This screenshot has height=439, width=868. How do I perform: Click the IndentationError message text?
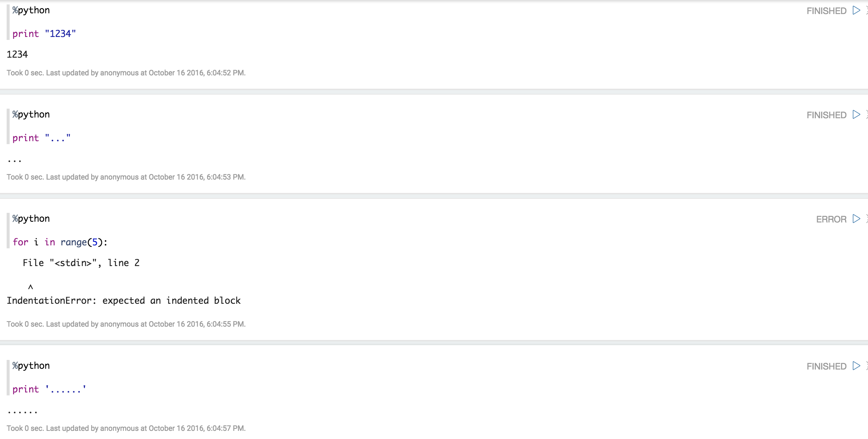pyautogui.click(x=124, y=301)
